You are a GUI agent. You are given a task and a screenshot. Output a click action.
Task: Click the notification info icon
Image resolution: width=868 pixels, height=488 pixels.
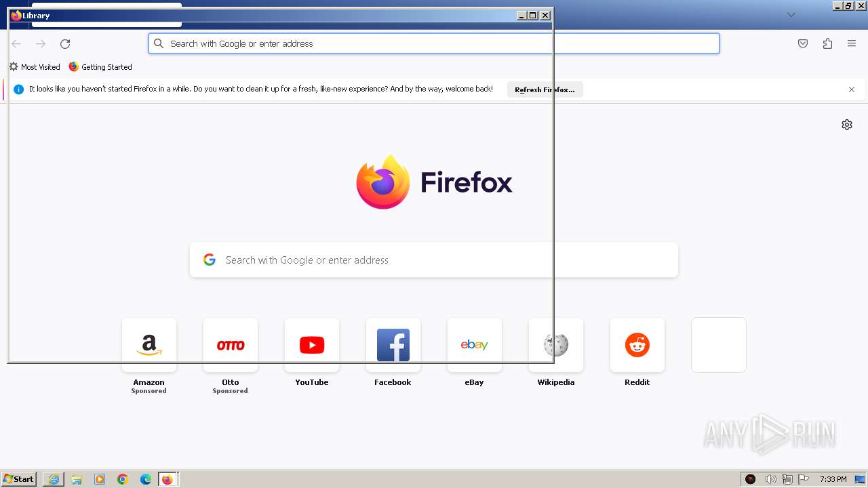coord(18,89)
